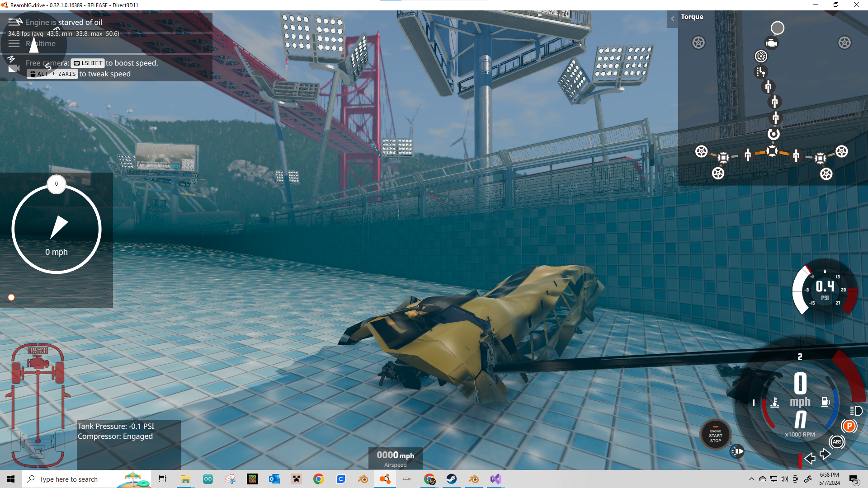Click the engine icon in the Torque diagram
The image size is (868, 488).
pos(771,43)
